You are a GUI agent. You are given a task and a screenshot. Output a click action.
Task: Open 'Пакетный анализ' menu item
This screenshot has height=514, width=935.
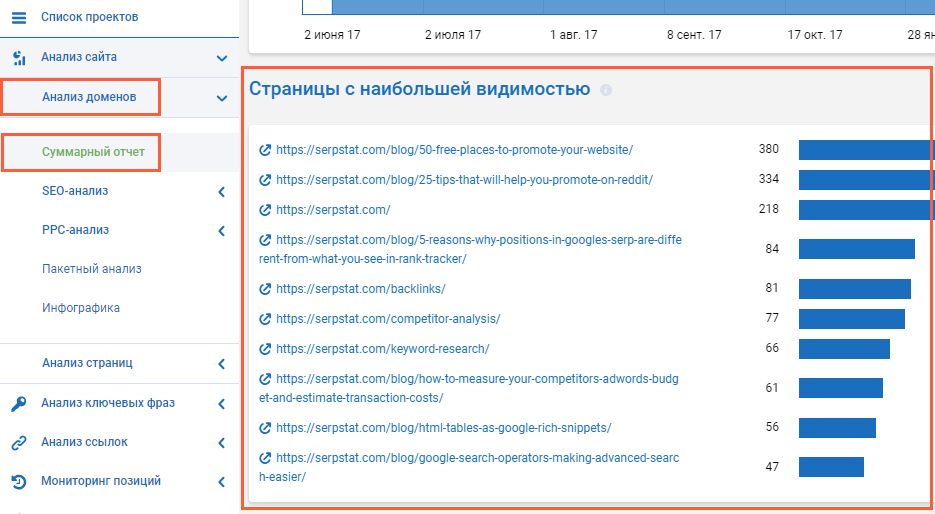pos(92,269)
